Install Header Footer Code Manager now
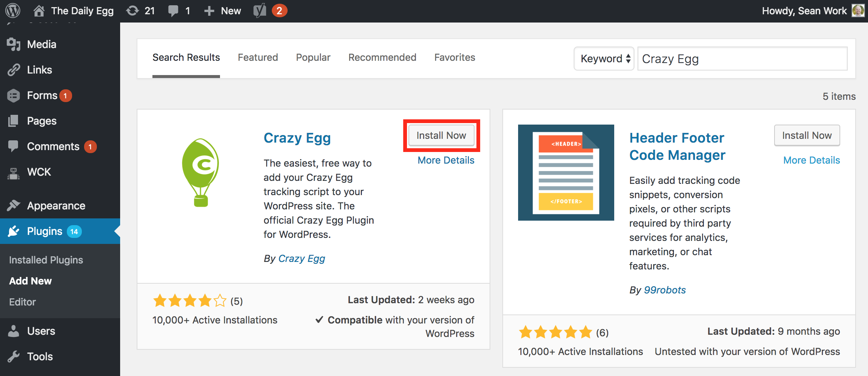Viewport: 868px width, 376px height. coord(807,135)
